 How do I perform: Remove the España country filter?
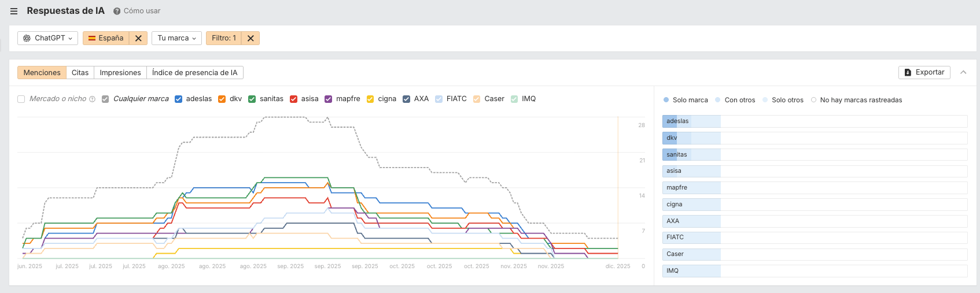(x=138, y=38)
